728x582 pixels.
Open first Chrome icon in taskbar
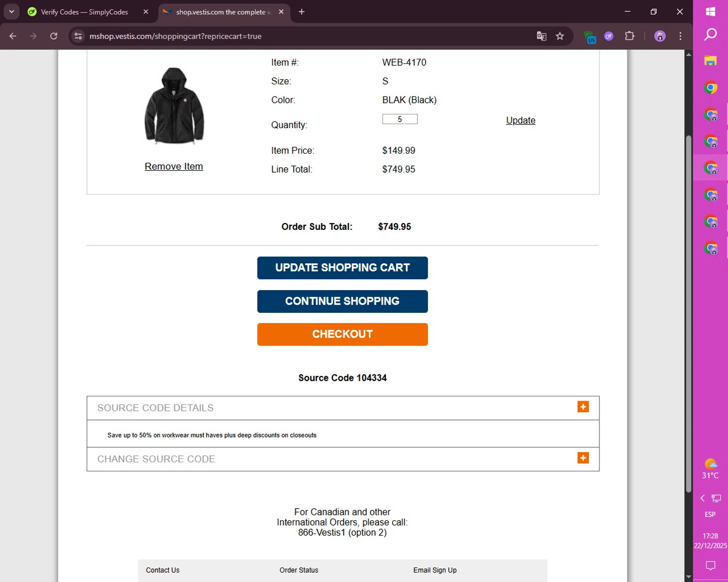711,88
